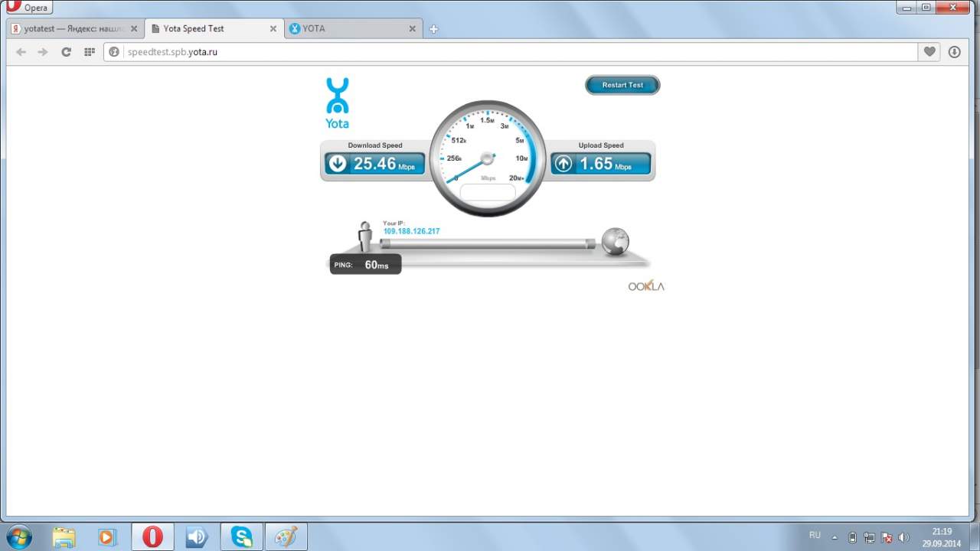Open Skype from the taskbar
The image size is (980, 551).
pyautogui.click(x=242, y=537)
